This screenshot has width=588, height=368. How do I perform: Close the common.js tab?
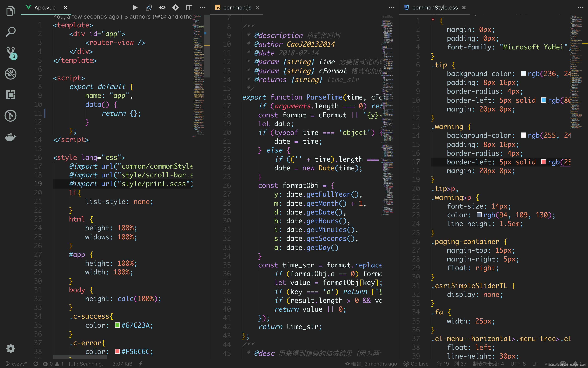257,8
